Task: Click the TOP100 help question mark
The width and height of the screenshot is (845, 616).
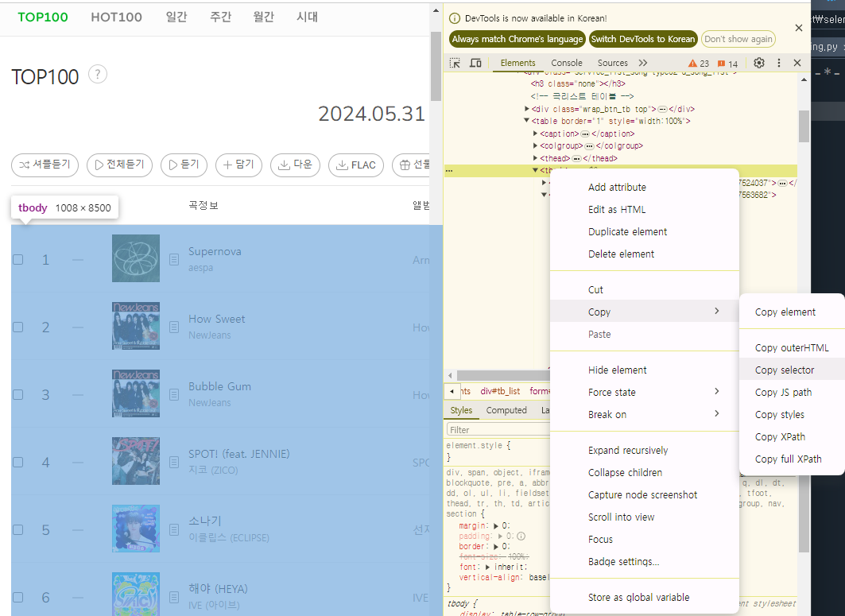Action: (x=98, y=75)
